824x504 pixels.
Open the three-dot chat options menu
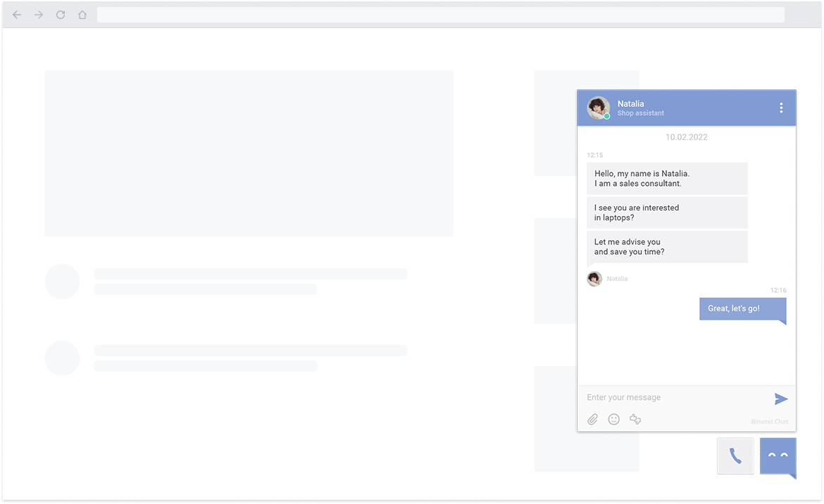click(781, 108)
